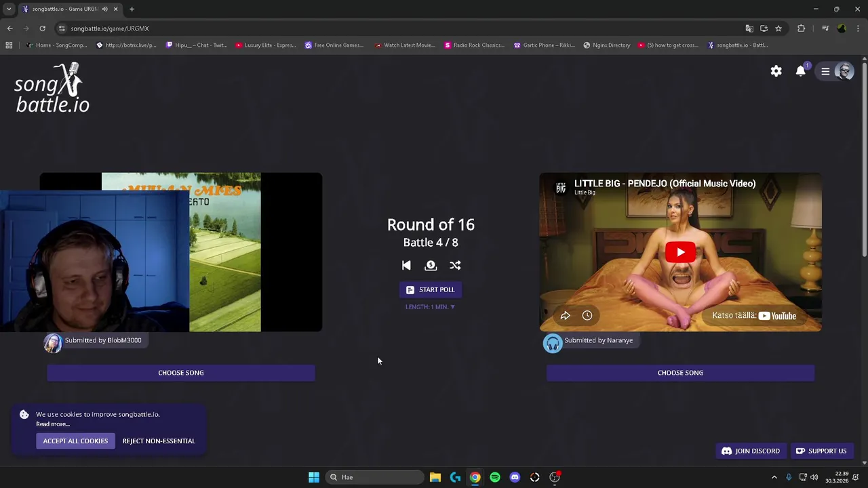
Task: Open the notifications bell
Action: [x=801, y=71]
